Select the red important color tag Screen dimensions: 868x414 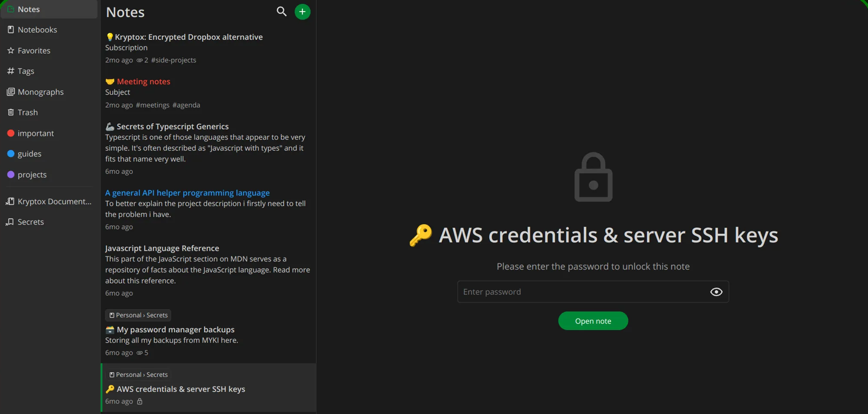click(35, 133)
